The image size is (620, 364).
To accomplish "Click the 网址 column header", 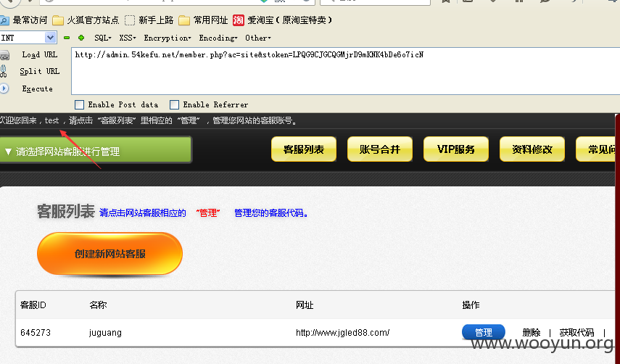I will pos(305,305).
